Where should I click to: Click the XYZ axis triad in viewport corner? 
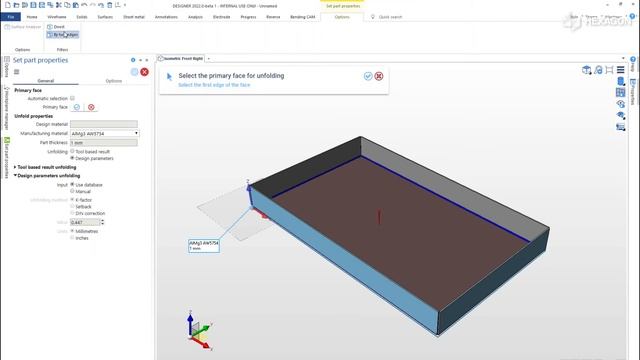click(200, 331)
